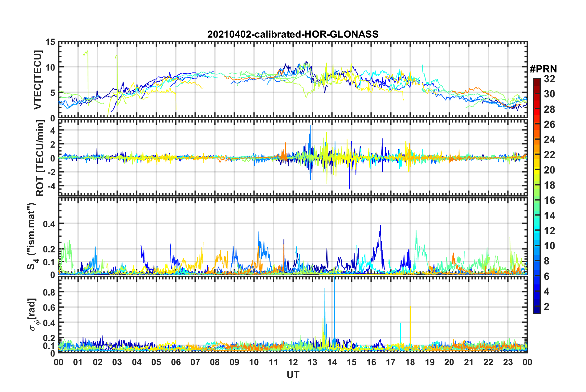Select the 07 hour tick on UT axis
Image resolution: width=586 pixels, height=392 pixels.
(x=195, y=362)
